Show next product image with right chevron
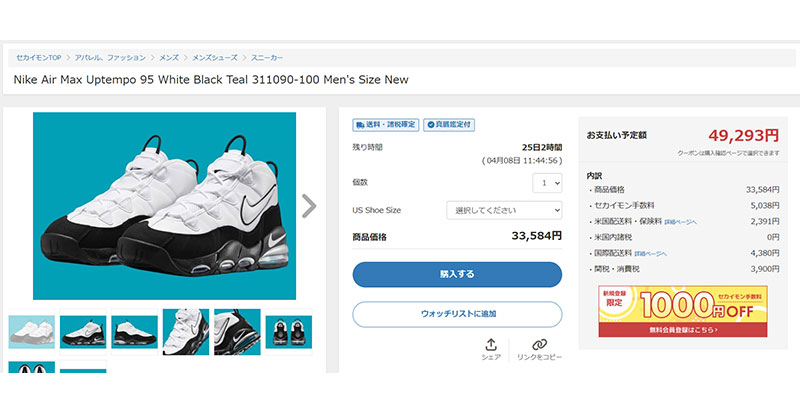This screenshot has height=413, width=800. pos(309,206)
